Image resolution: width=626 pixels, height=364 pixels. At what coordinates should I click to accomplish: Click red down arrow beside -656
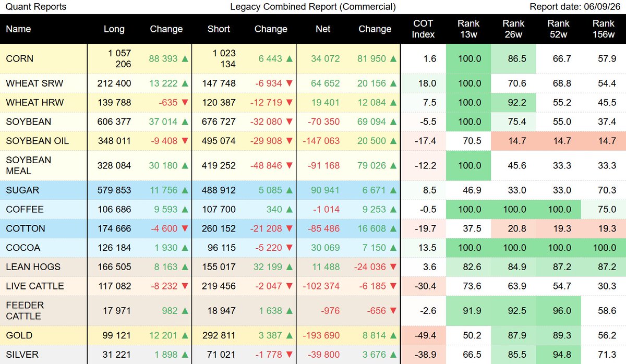393,311
